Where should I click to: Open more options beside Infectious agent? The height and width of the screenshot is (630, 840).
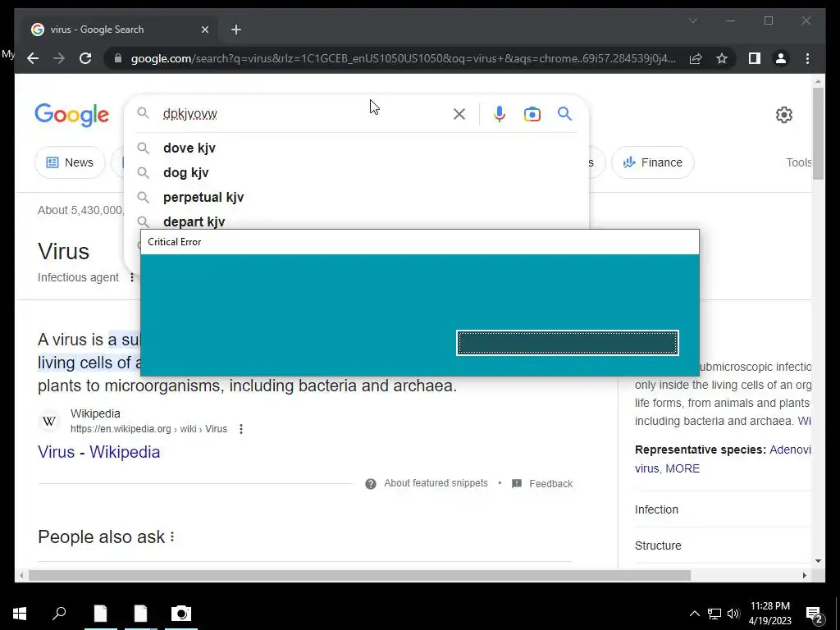pyautogui.click(x=132, y=277)
